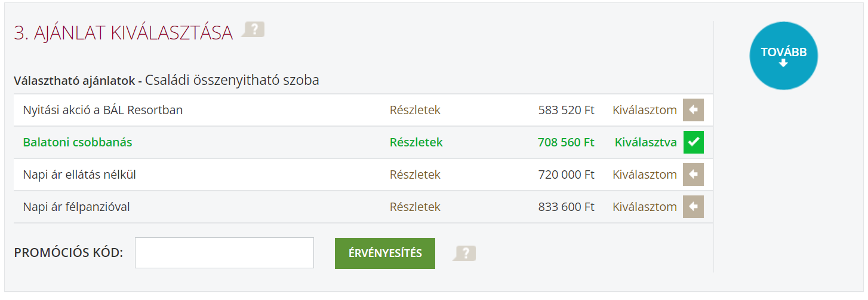Show Részletek for Napi ár ellátás nélkül
Screen dimensions: 868x300
pos(415,175)
